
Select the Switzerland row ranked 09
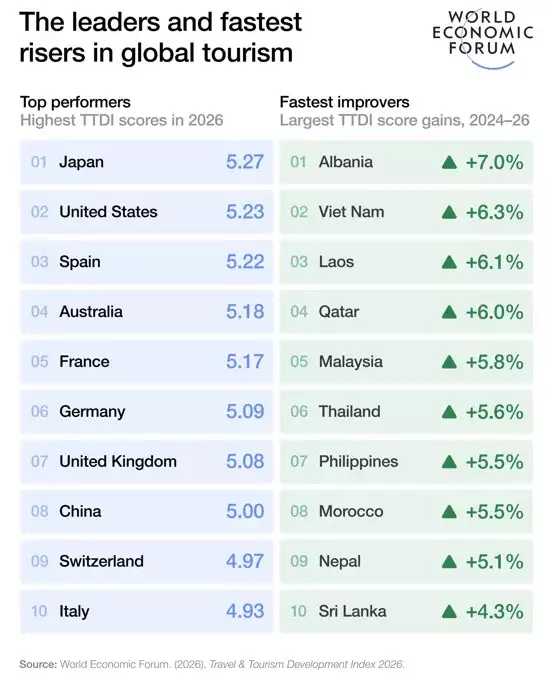click(147, 561)
